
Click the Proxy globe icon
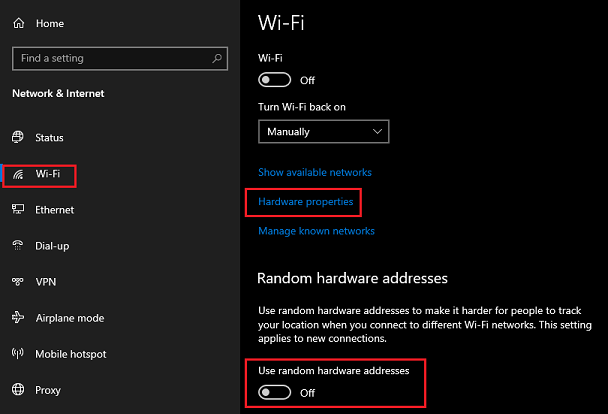18,389
